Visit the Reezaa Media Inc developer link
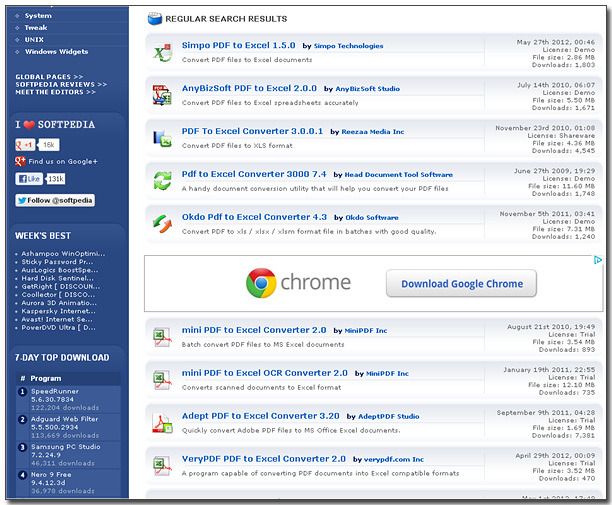 click(373, 132)
